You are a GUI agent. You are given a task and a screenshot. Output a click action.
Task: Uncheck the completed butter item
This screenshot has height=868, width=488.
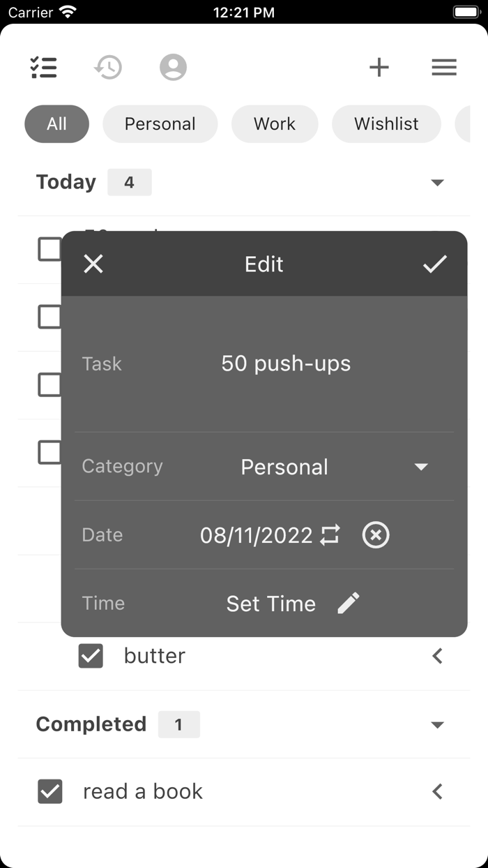91,655
